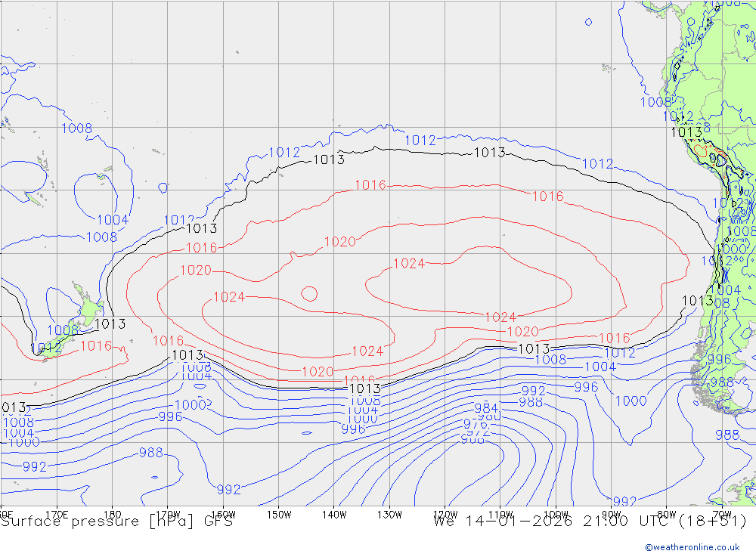
Task: Select the 130W longitude label
Action: coord(389,515)
